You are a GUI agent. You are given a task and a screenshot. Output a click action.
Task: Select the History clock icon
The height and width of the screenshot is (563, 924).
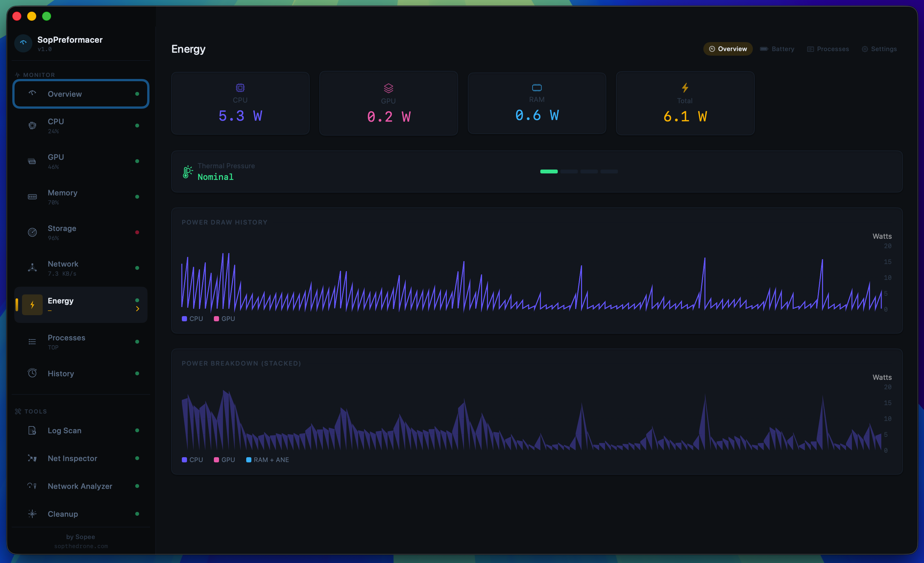click(x=32, y=373)
